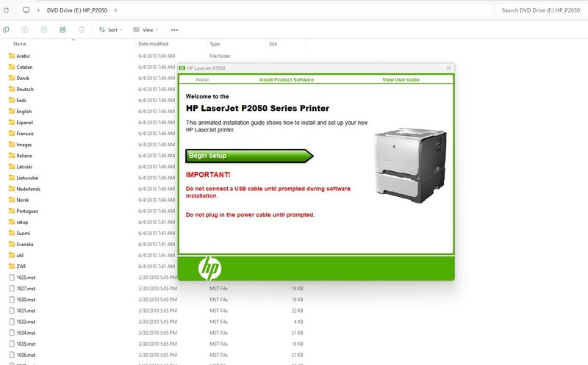
Task: Click the Search DVD Drive field
Action: pyautogui.click(x=541, y=10)
